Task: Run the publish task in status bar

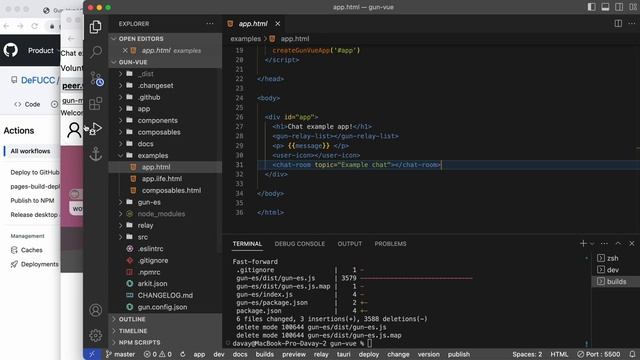Action: (x=459, y=354)
